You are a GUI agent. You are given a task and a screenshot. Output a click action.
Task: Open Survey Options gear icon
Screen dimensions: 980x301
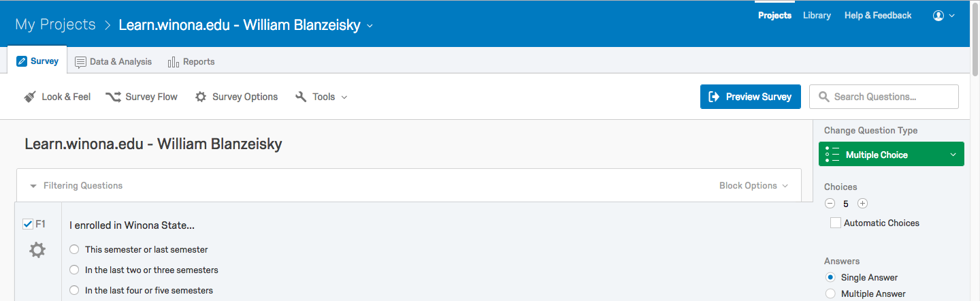tap(201, 97)
